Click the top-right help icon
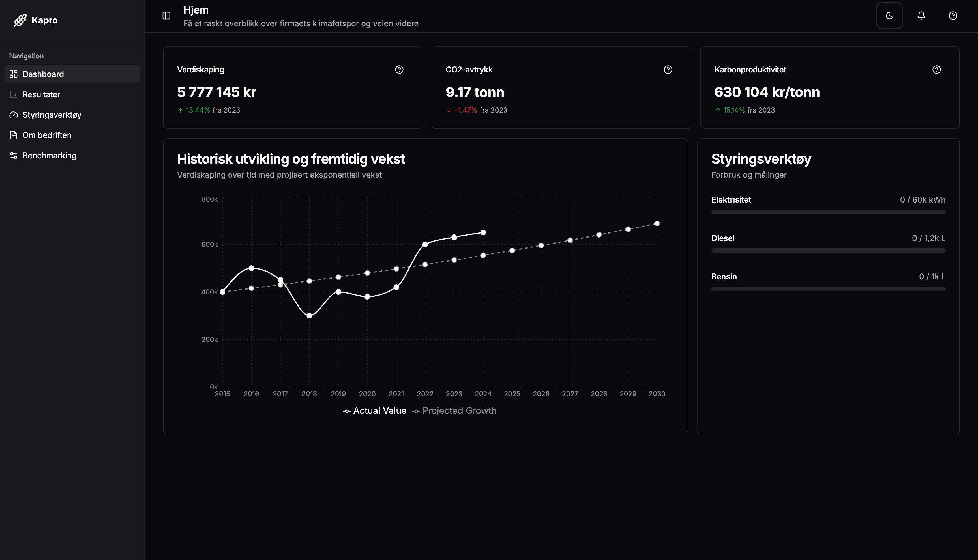978x560 pixels. click(953, 16)
